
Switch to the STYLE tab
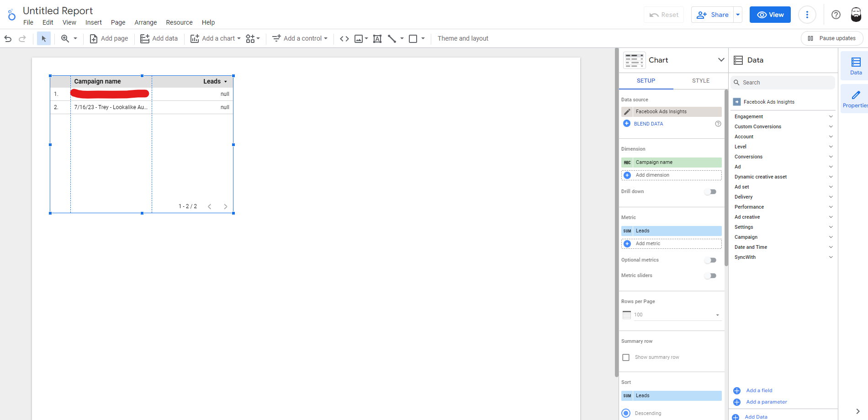point(700,81)
